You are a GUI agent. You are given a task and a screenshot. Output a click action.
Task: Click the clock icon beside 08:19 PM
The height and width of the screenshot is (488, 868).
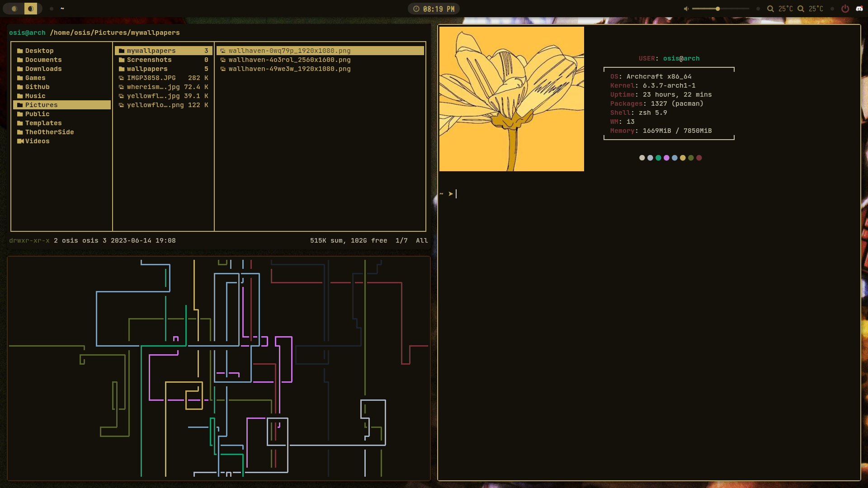(416, 9)
